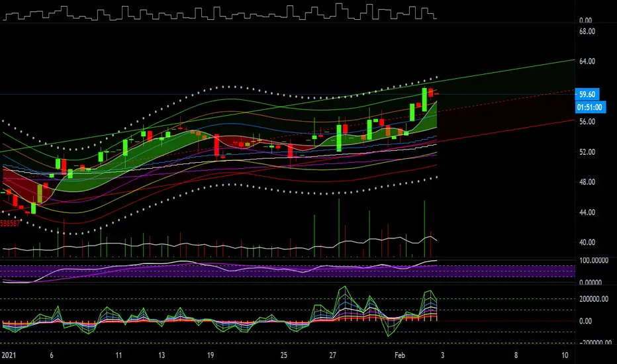Click the -200000.00 indicator scale label
This screenshot has width=617, height=364.
point(594,342)
